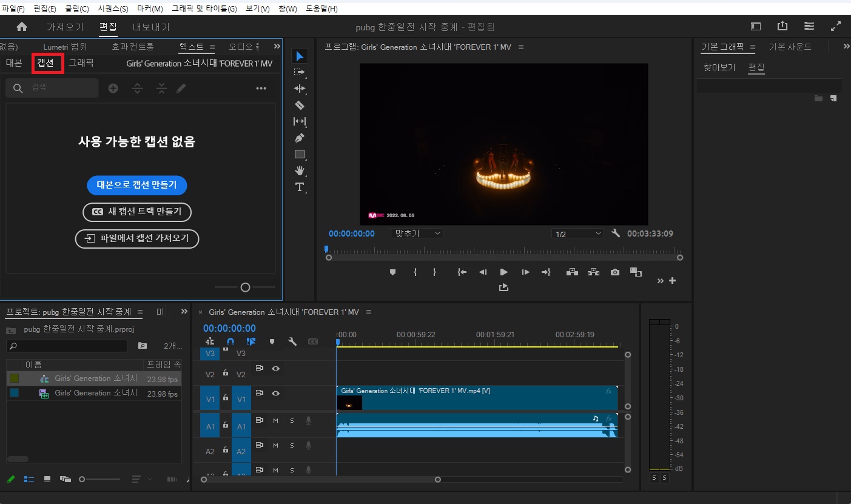Open the 텍스트 panel menu
Screen dimensions: 851x504
pos(212,47)
